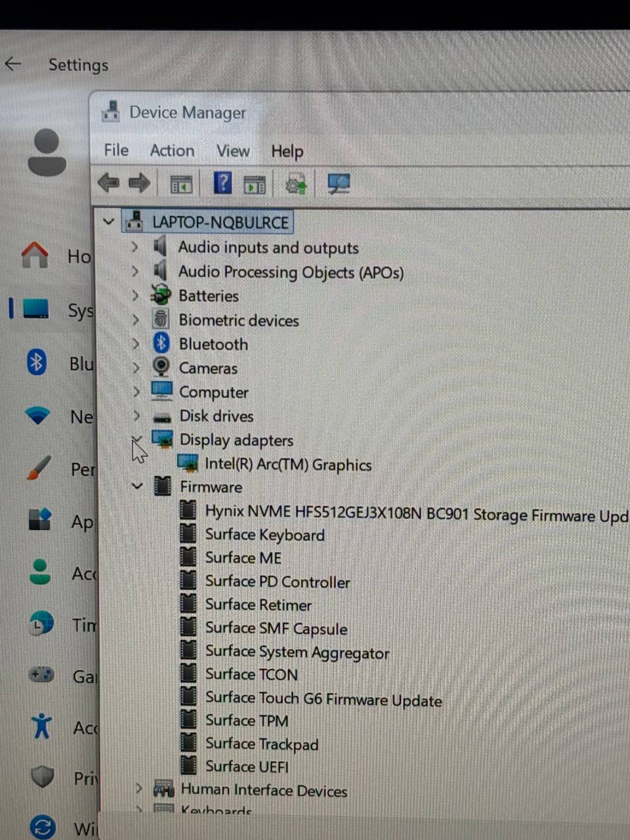This screenshot has height=840, width=630.
Task: Select Surface SMF Capsule entry
Action: pos(276,628)
